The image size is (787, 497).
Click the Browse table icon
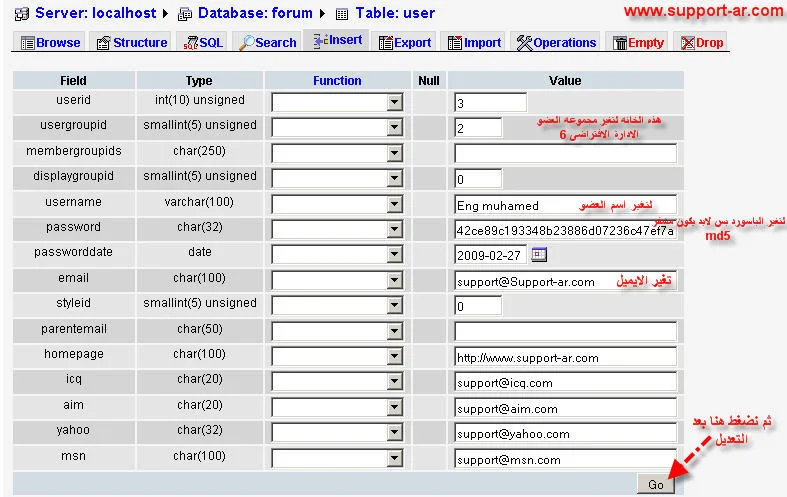27,43
